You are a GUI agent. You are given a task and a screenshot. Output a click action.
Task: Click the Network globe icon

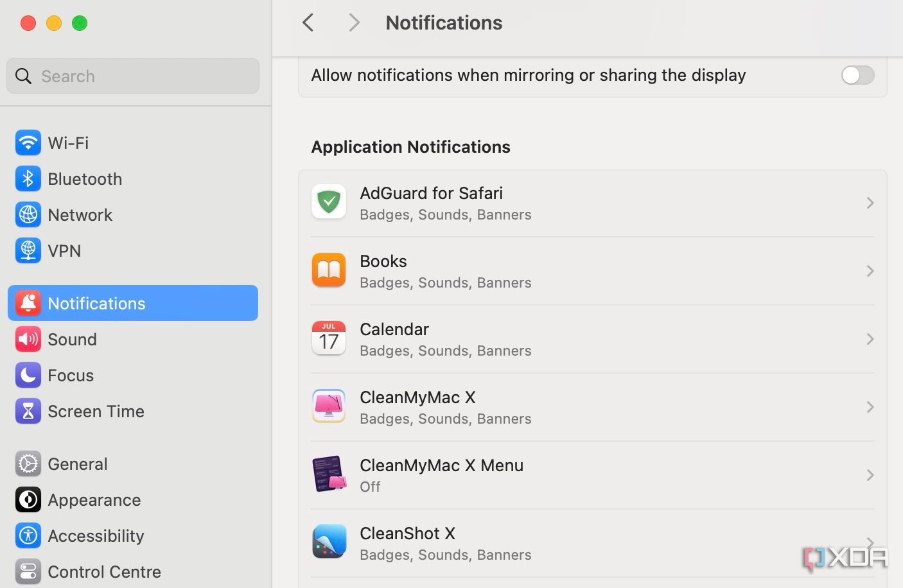click(28, 214)
